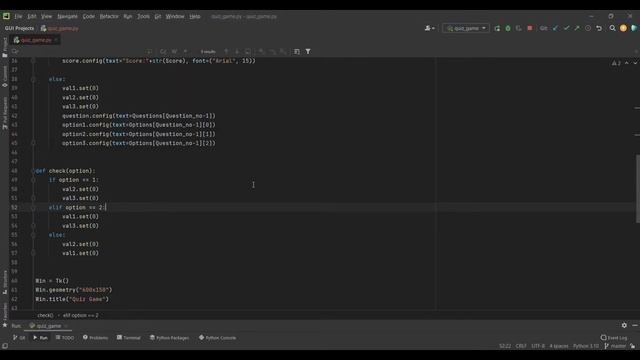Open the Window menu
Viewport: 640px width, 360px height.
coord(175,16)
